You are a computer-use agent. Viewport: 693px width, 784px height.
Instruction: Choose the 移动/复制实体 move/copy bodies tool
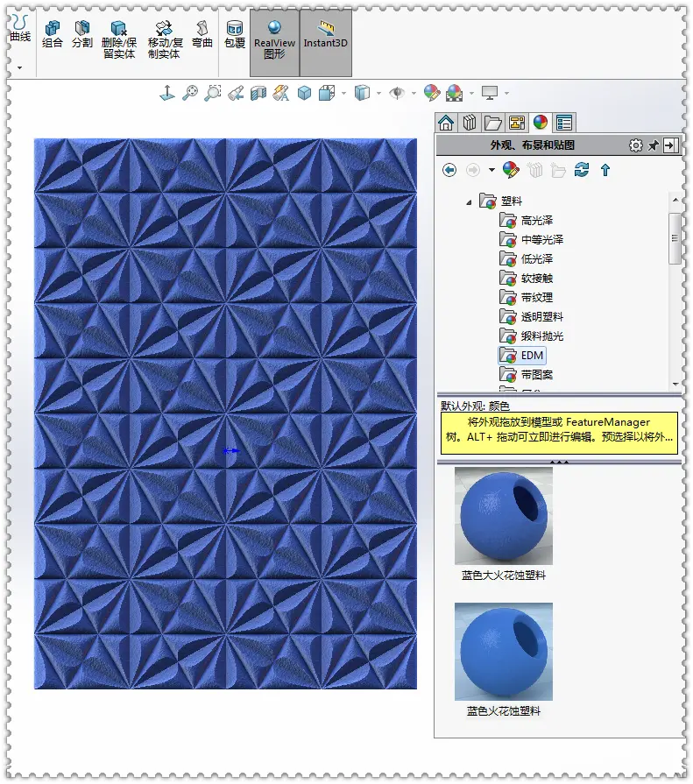pyautogui.click(x=165, y=40)
